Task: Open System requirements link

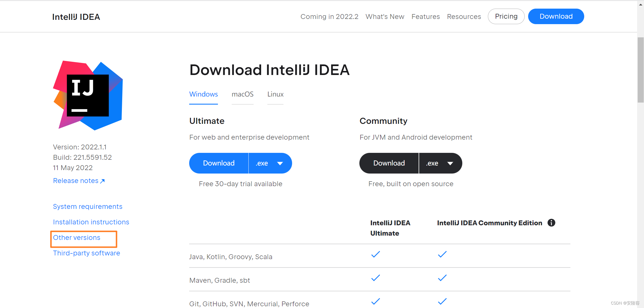Action: point(88,207)
